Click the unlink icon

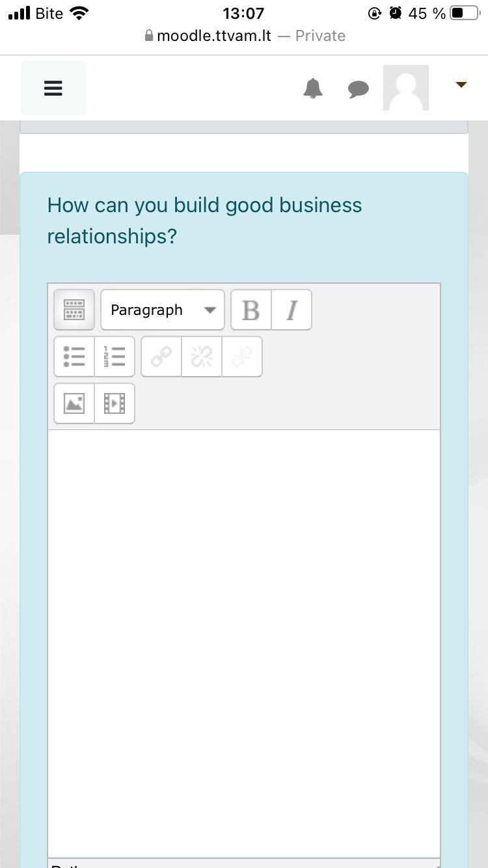(202, 357)
